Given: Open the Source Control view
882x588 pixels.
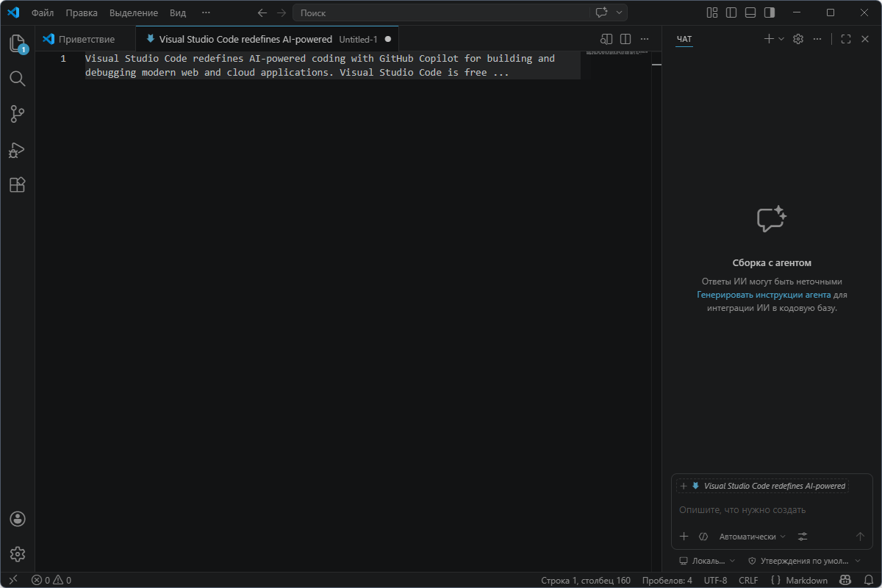Looking at the screenshot, I should coord(18,114).
